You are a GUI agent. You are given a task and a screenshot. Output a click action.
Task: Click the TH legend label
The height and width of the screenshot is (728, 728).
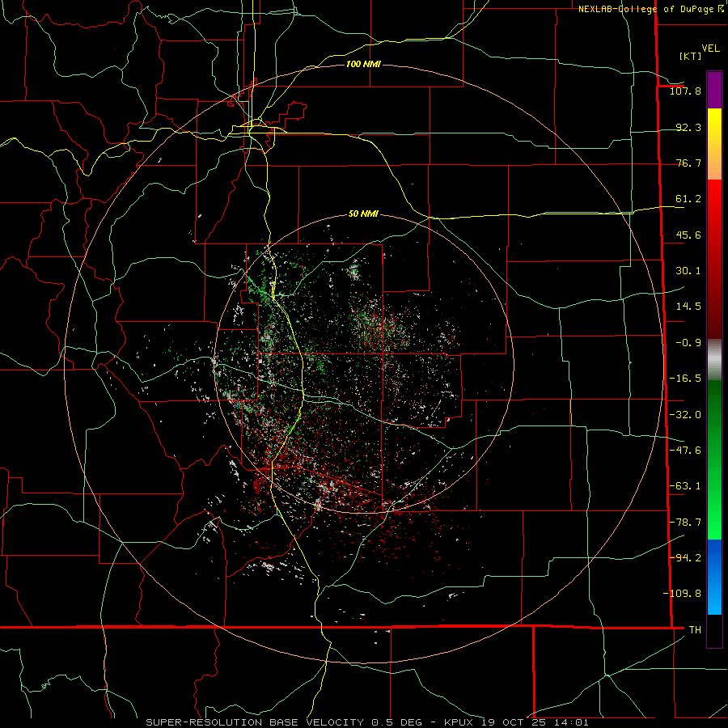[695, 629]
